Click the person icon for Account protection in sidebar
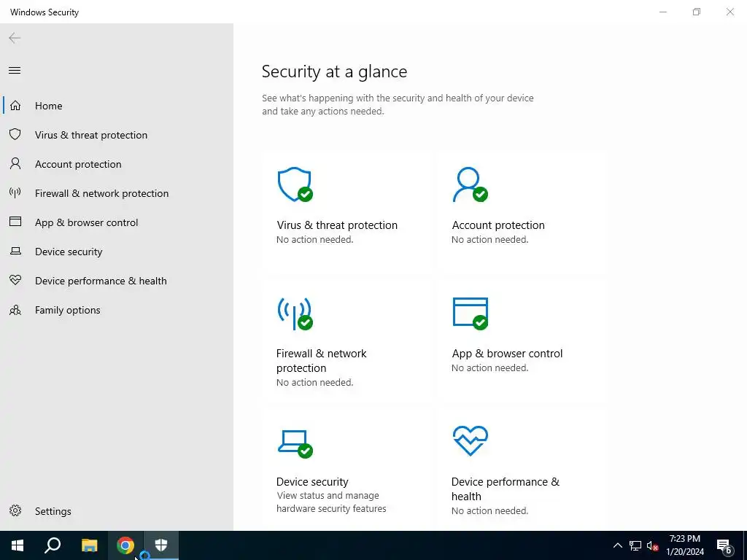Viewport: 747px width, 560px height. click(x=15, y=164)
